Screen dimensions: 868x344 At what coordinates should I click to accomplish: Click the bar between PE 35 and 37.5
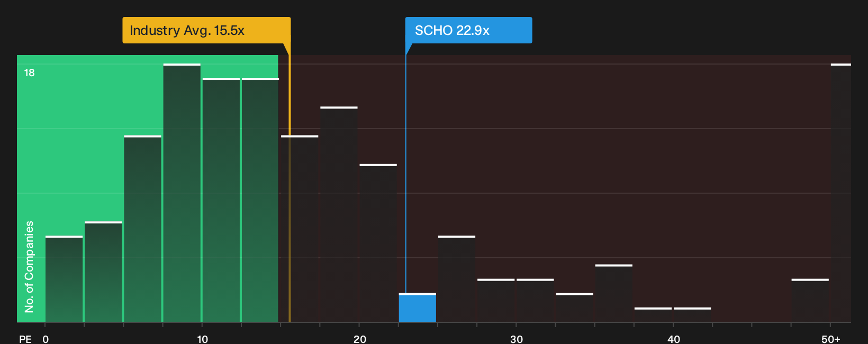(x=614, y=293)
